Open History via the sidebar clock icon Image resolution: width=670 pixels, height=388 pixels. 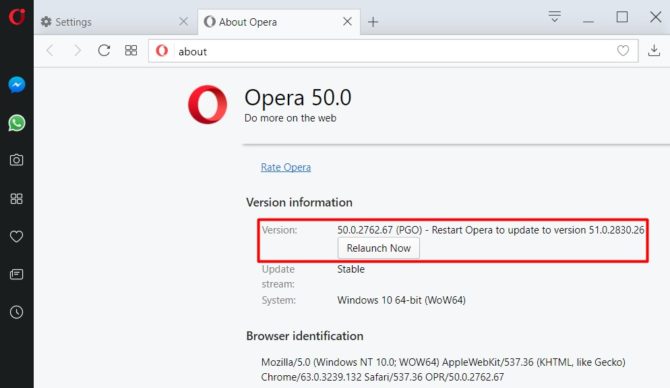tap(17, 312)
